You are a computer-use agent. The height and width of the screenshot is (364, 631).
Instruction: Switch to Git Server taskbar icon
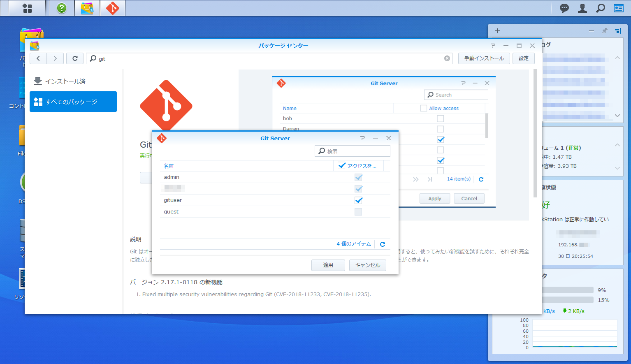point(113,8)
